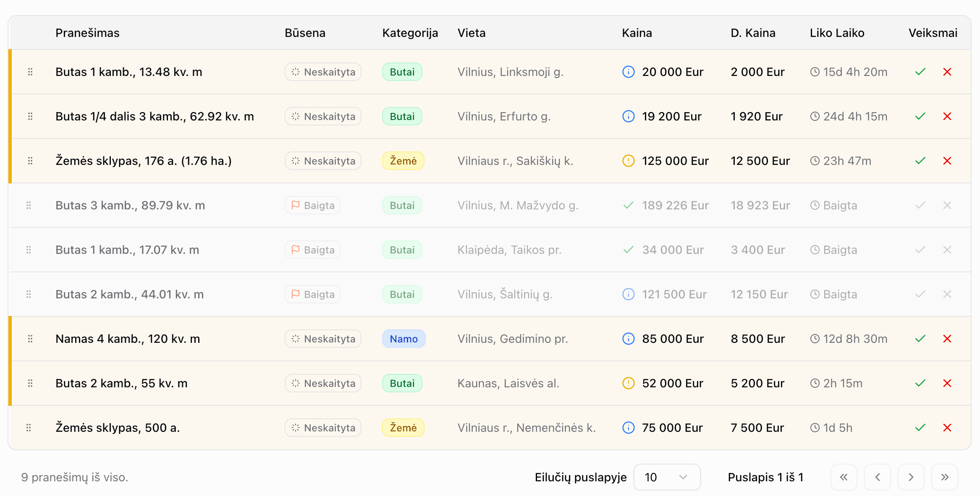Click orange warning icon beside 125 000 Eur
980x496 pixels.
tap(628, 161)
